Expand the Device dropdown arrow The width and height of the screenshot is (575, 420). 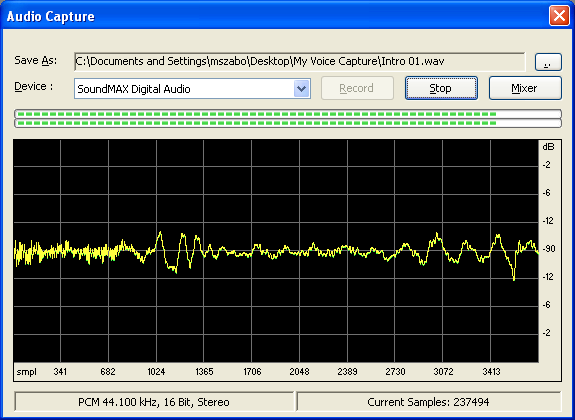(x=301, y=89)
